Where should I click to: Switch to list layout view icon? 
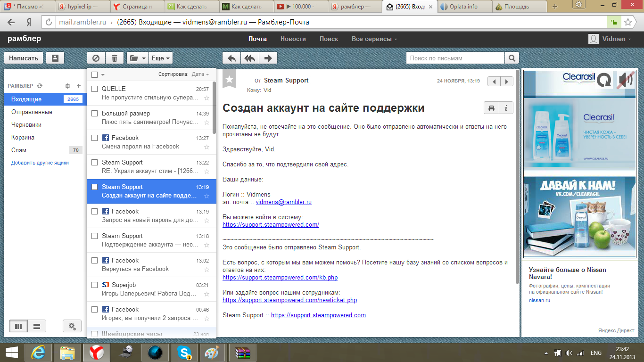pyautogui.click(x=36, y=326)
